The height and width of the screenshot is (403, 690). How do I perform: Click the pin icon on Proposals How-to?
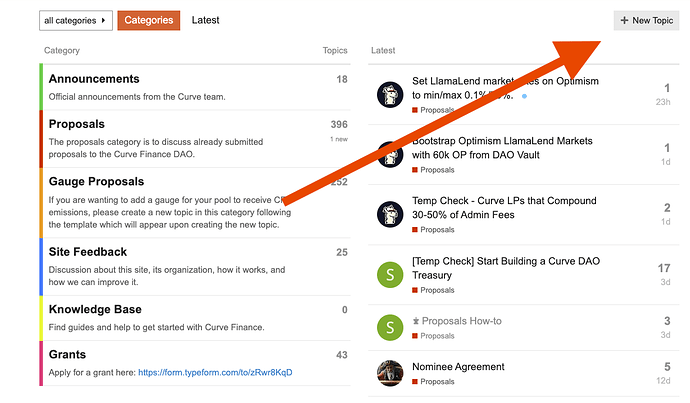pos(416,321)
